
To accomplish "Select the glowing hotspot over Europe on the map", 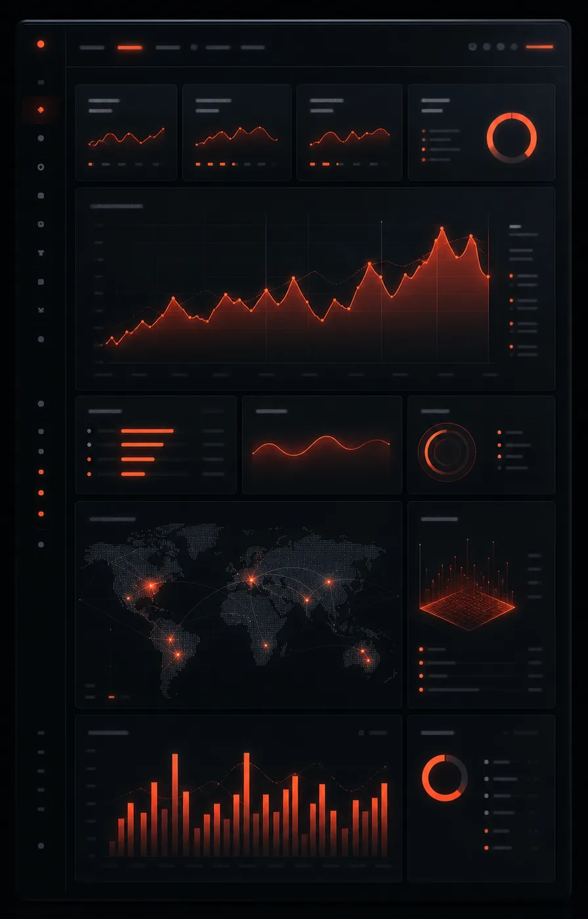I will tap(251, 580).
